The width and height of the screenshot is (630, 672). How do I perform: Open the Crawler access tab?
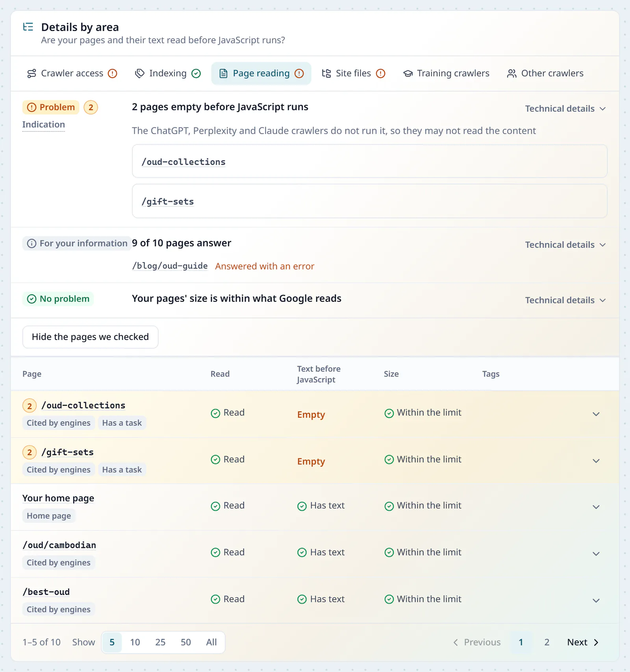click(72, 74)
